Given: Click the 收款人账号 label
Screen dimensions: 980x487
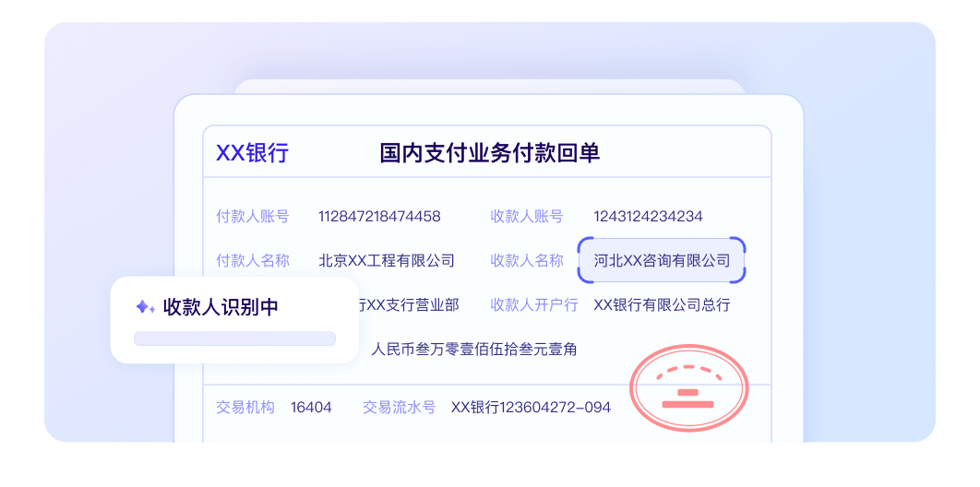Looking at the screenshot, I should 526,217.
